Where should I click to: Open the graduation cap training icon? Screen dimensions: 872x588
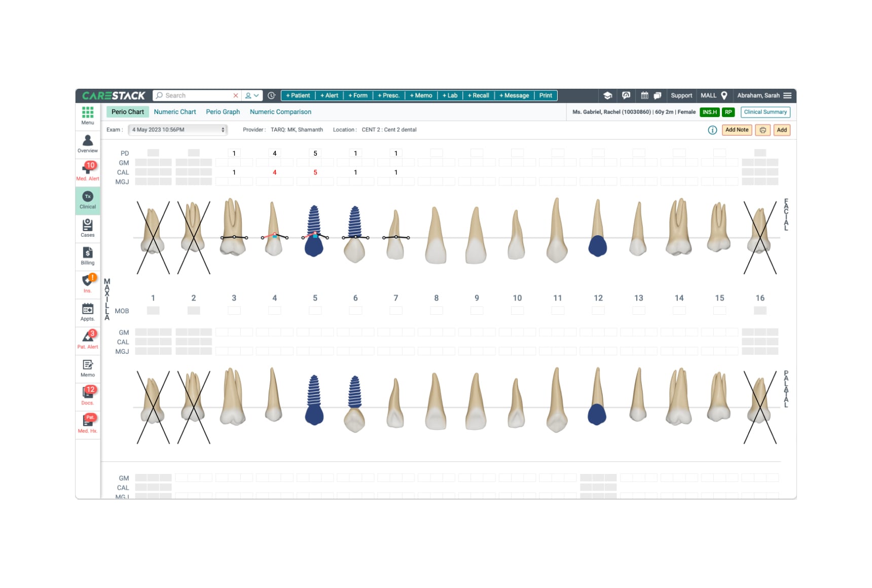[x=607, y=95]
